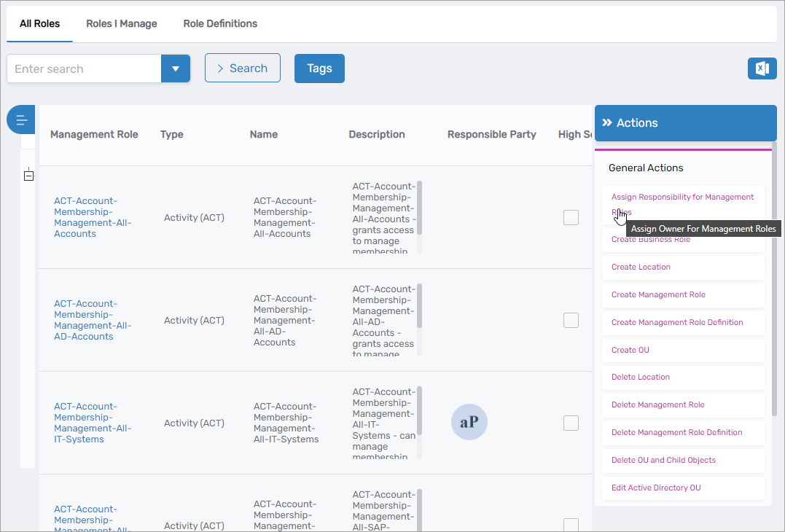Click the Excel export icon
This screenshot has width=785, height=532.
click(x=762, y=69)
